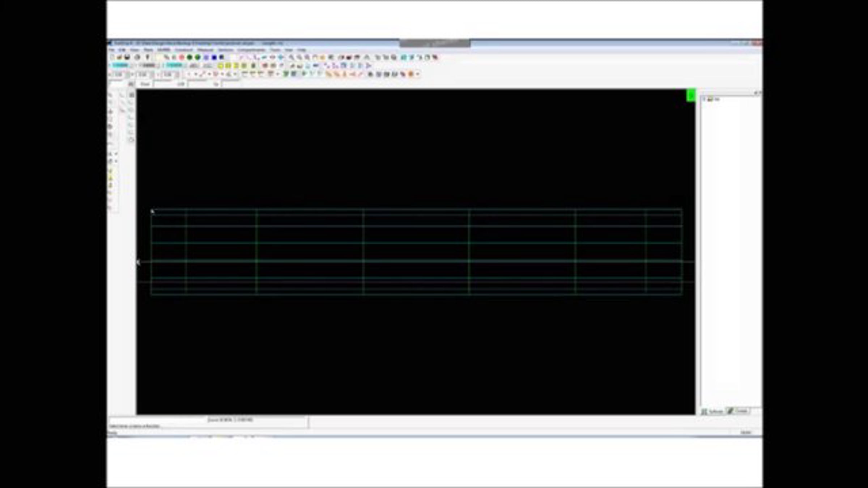Click the orange icon near end of third toolbar
This screenshot has height=488, width=868.
[411, 74]
